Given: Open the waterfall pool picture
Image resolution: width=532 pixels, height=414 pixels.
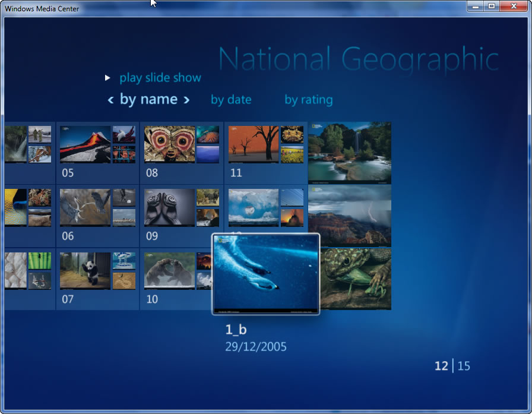Looking at the screenshot, I should coord(349,153).
